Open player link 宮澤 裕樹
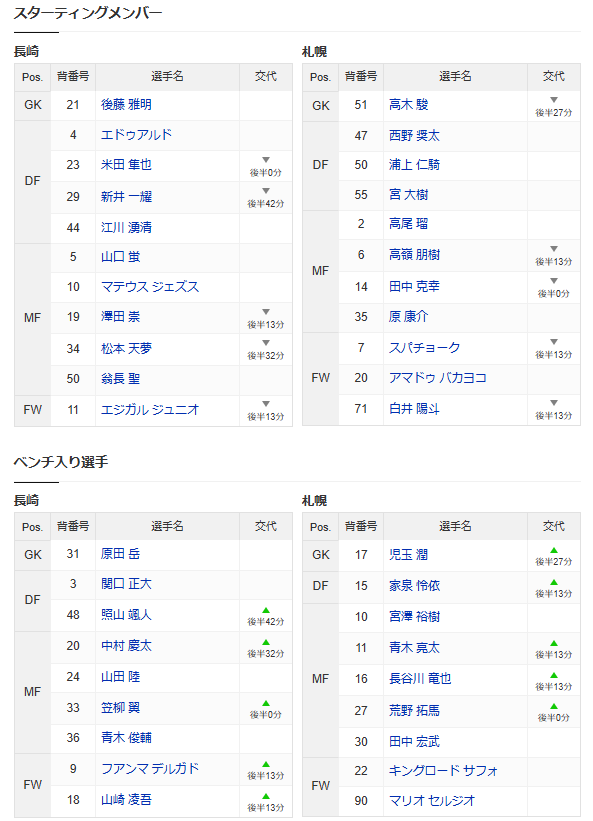The width and height of the screenshot is (593, 821). point(414,617)
